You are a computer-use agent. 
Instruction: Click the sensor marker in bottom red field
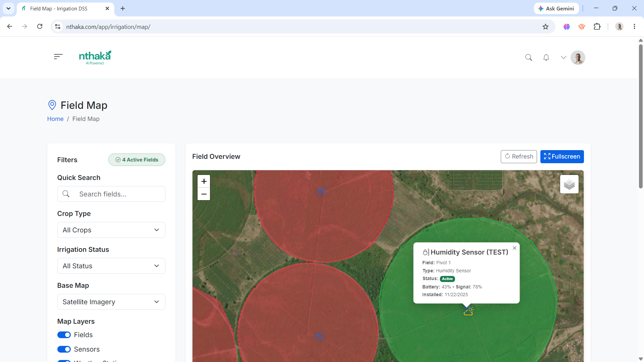[x=319, y=336]
